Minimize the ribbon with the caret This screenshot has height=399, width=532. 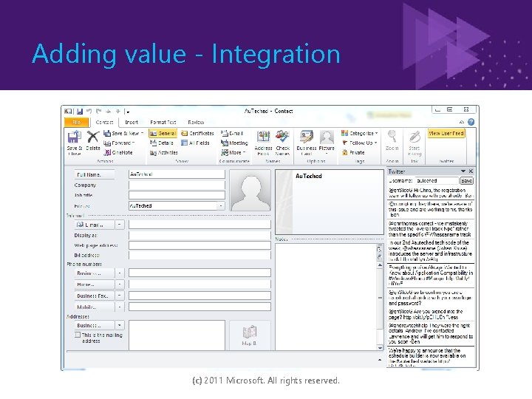pyautogui.click(x=461, y=122)
